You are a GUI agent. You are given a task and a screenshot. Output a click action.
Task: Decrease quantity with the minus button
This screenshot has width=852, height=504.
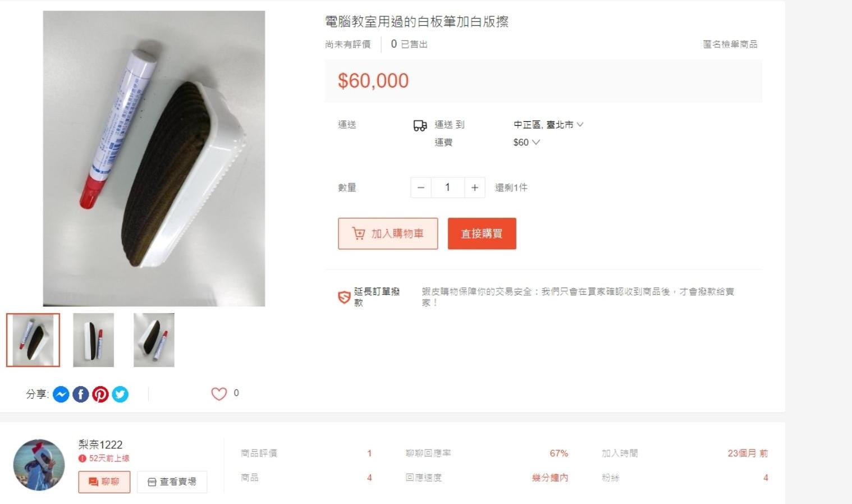[421, 187]
